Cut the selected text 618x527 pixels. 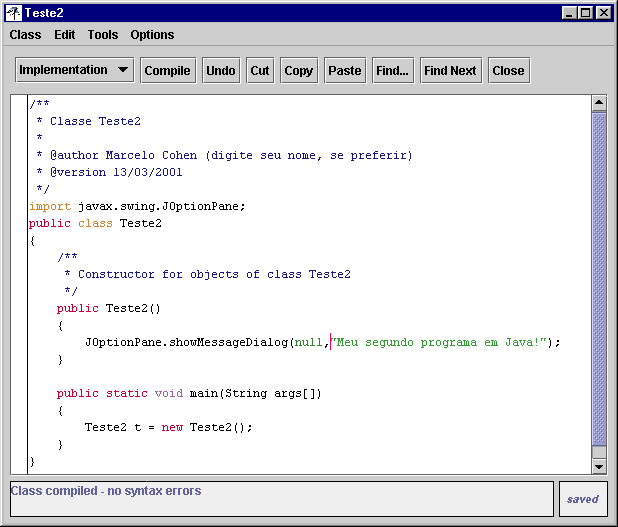[x=260, y=71]
